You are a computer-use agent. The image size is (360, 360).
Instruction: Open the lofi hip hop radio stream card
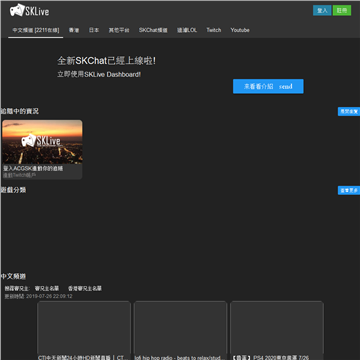180,331
